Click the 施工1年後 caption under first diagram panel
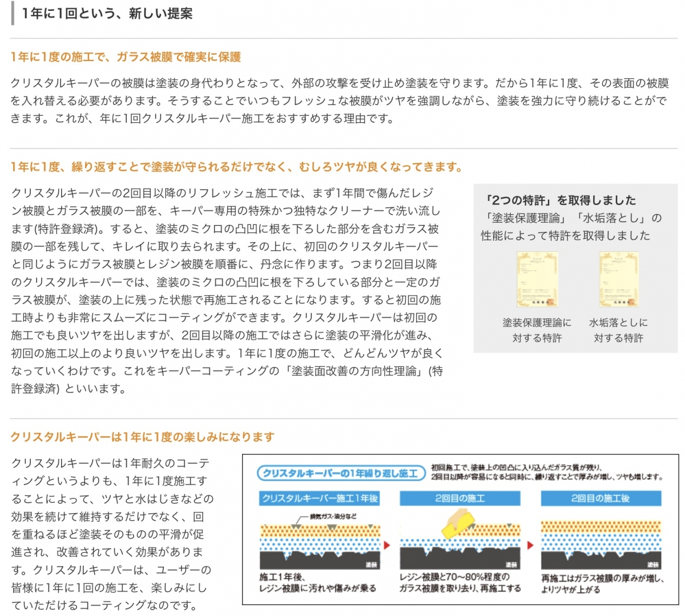Image resolution: width=685 pixels, height=616 pixels. (317, 583)
